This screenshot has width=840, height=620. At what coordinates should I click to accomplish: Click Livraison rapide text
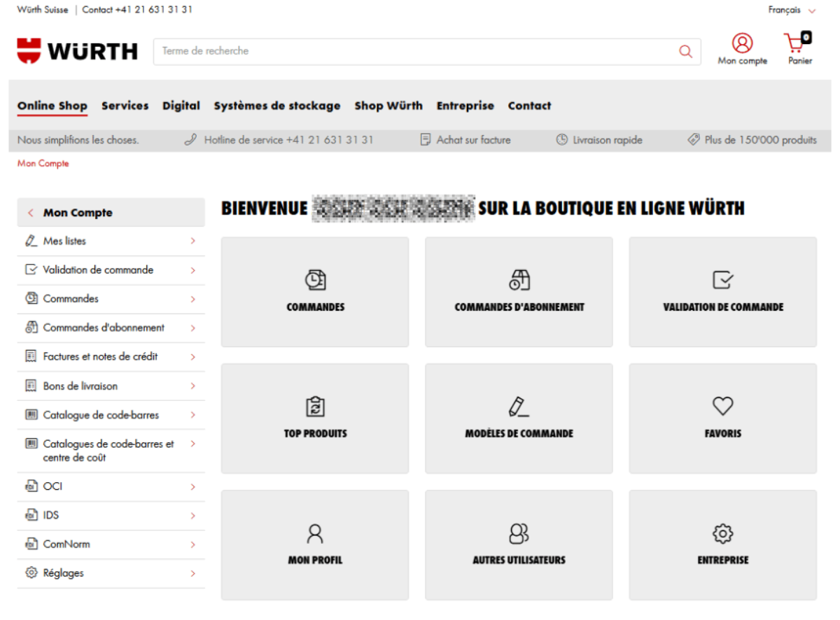[608, 140]
